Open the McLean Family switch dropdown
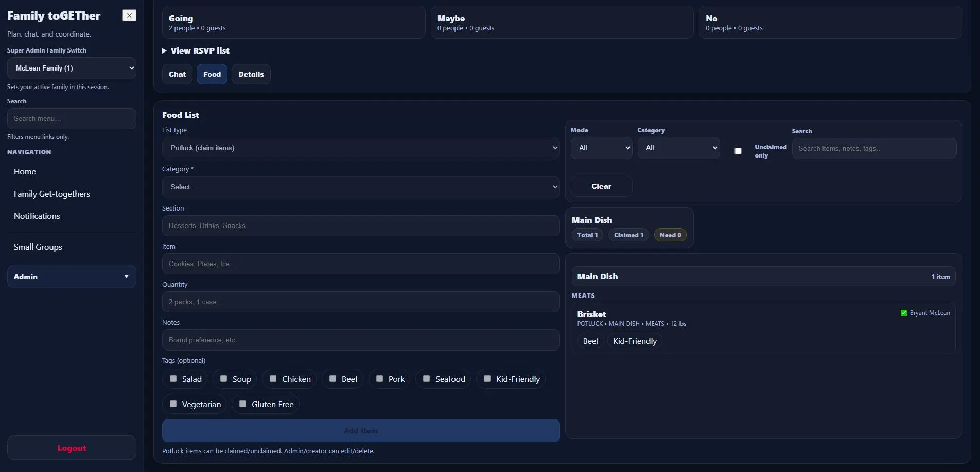Image resolution: width=980 pixels, height=472 pixels. [71, 68]
